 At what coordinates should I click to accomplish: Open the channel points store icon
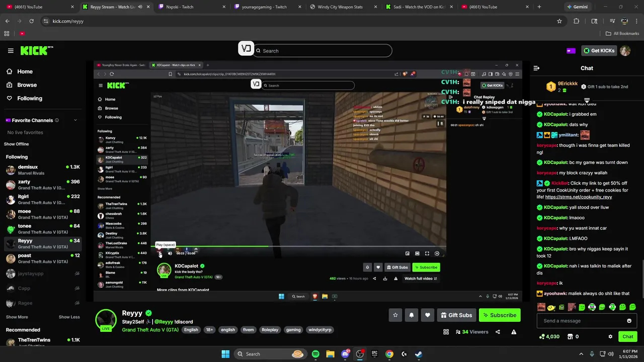click(570, 336)
